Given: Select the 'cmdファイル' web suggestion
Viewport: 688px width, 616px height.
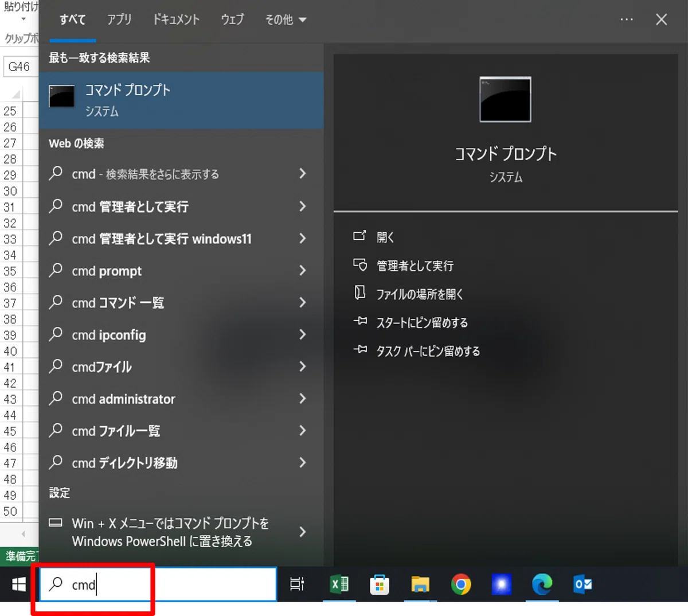Looking at the screenshot, I should pos(181,367).
